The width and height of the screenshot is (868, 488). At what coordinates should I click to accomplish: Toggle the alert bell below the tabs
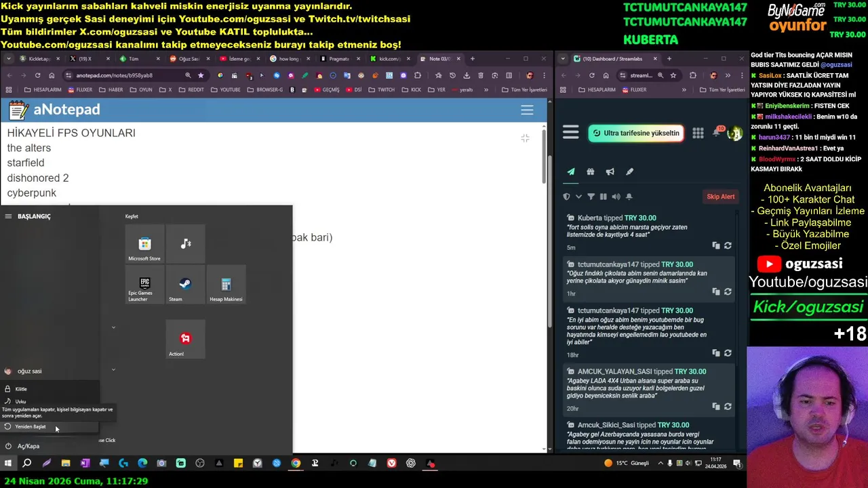(x=629, y=197)
